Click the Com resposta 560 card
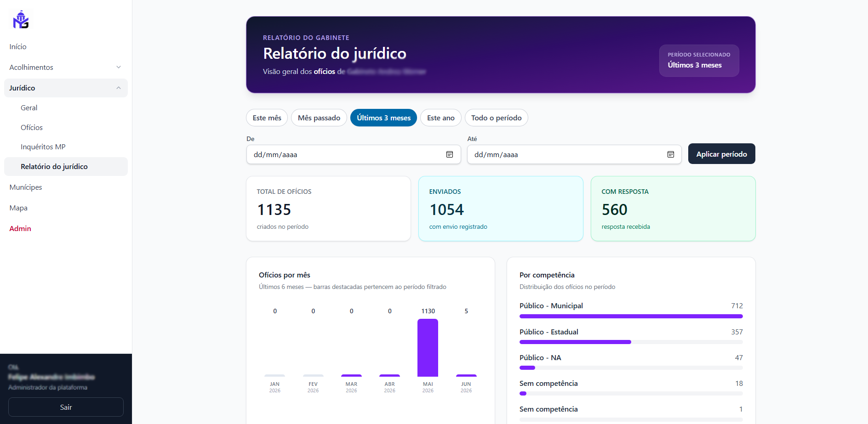This screenshot has height=424, width=868. [673, 209]
